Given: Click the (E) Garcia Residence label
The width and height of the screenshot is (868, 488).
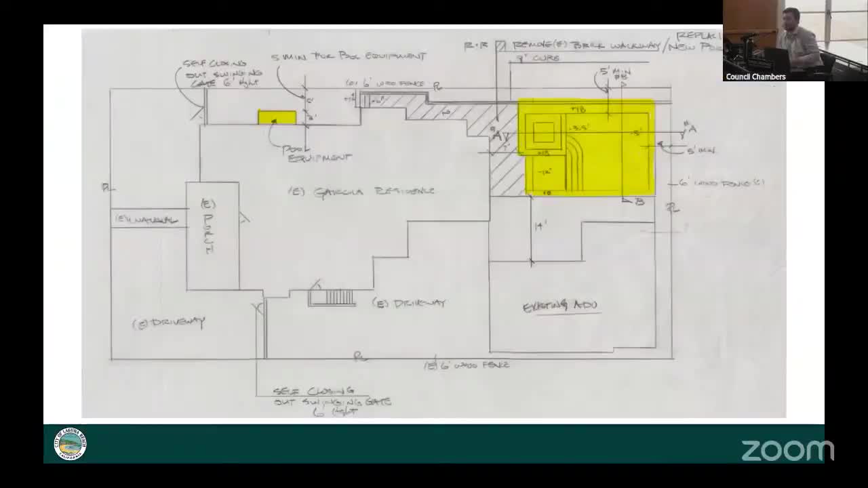Looking at the screenshot, I should pyautogui.click(x=361, y=192).
